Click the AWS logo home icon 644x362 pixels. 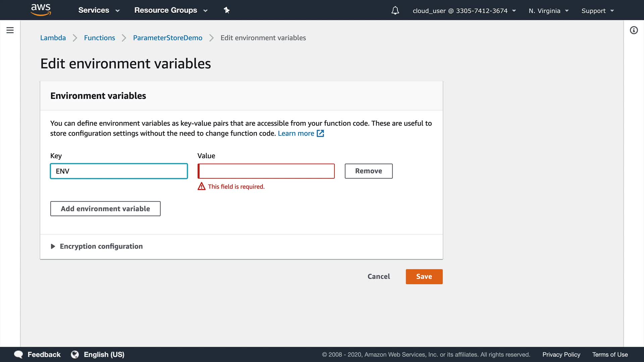[41, 10]
